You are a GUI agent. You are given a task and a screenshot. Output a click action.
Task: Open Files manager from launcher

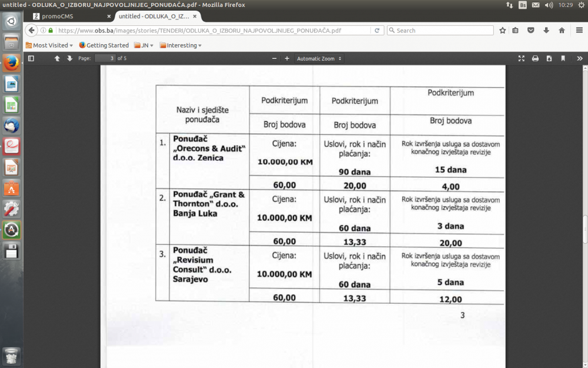click(x=11, y=42)
